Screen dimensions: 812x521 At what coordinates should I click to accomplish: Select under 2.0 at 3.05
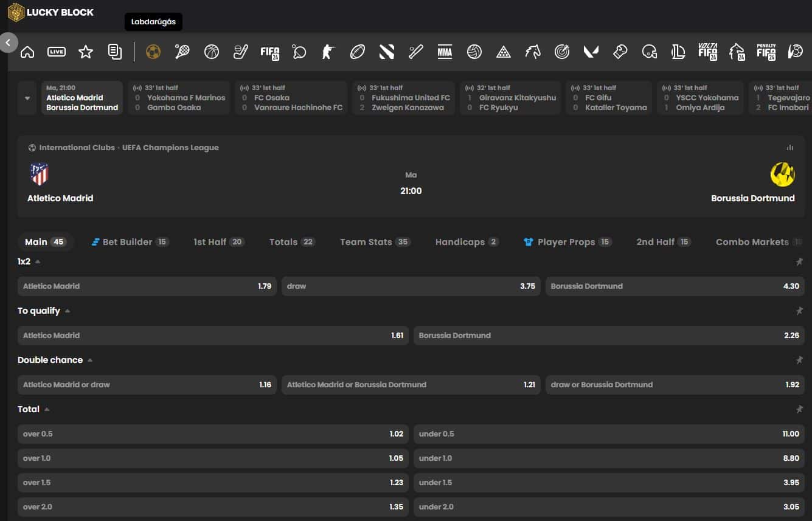[x=609, y=506]
